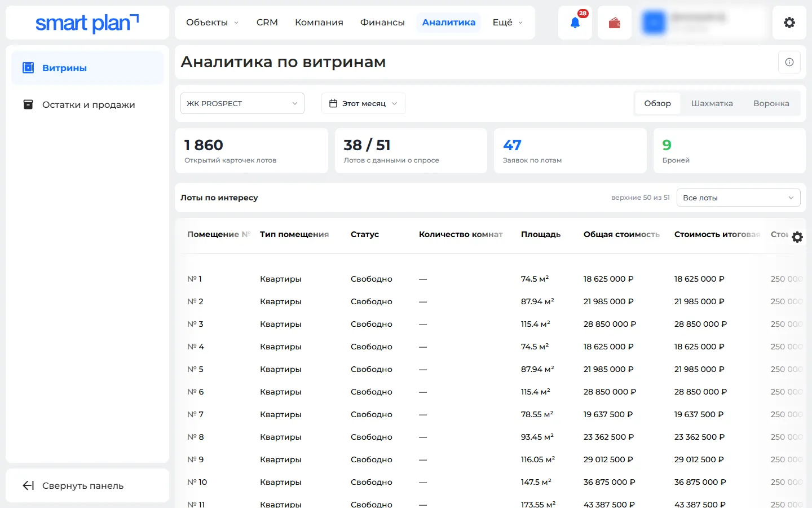Select lot row № 1
The width and height of the screenshot is (812, 508).
(491, 279)
